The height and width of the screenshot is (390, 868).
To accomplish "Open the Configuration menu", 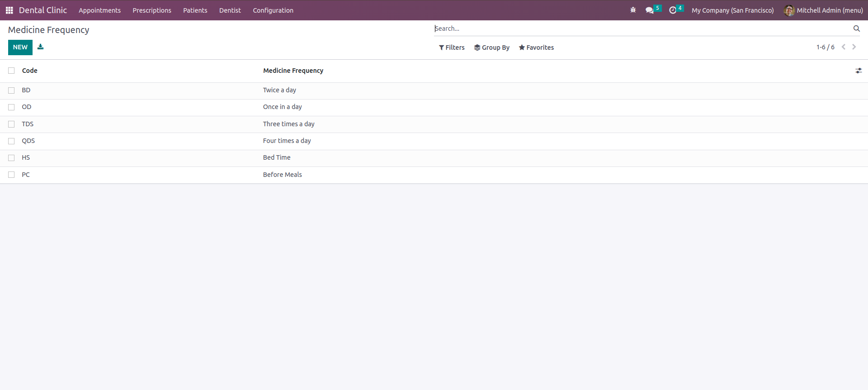I will (x=273, y=10).
